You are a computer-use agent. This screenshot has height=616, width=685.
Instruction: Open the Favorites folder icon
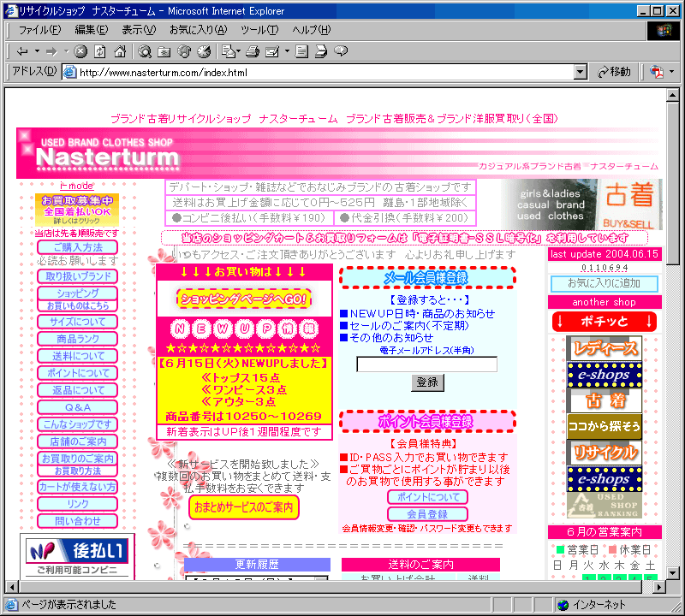pyautogui.click(x=164, y=51)
